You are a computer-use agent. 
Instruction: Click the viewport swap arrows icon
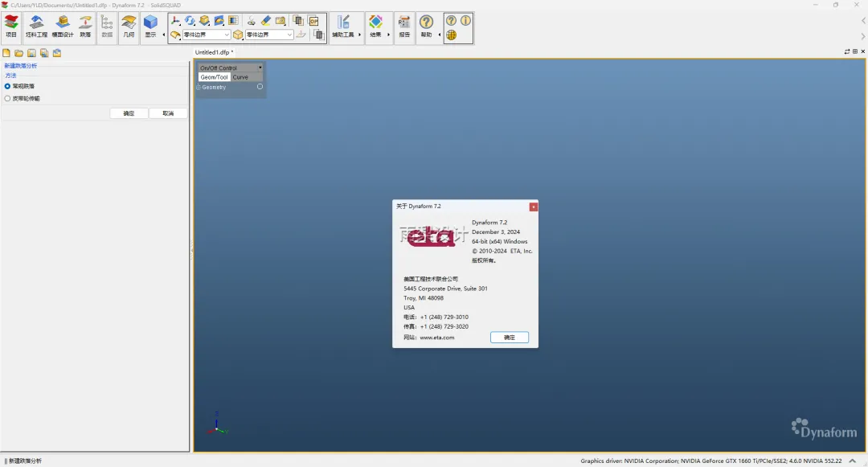pyautogui.click(x=847, y=51)
